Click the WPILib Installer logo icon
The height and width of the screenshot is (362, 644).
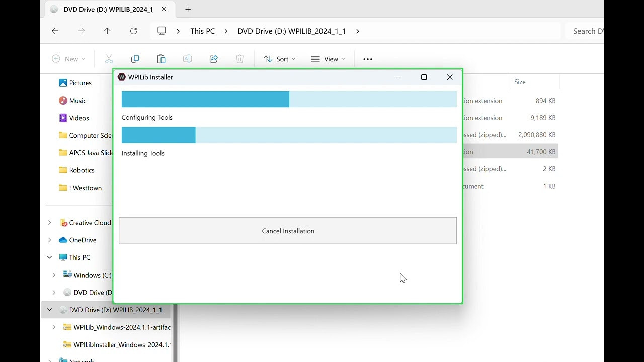tap(121, 77)
